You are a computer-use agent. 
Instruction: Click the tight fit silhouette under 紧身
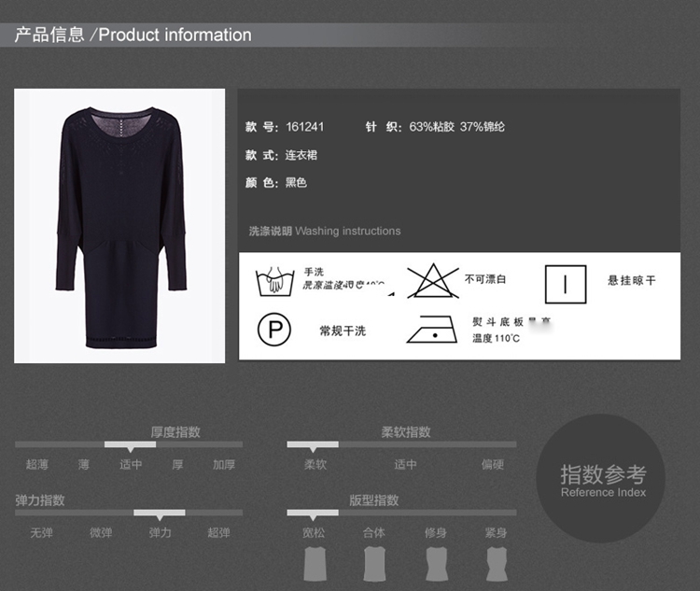[x=496, y=564]
